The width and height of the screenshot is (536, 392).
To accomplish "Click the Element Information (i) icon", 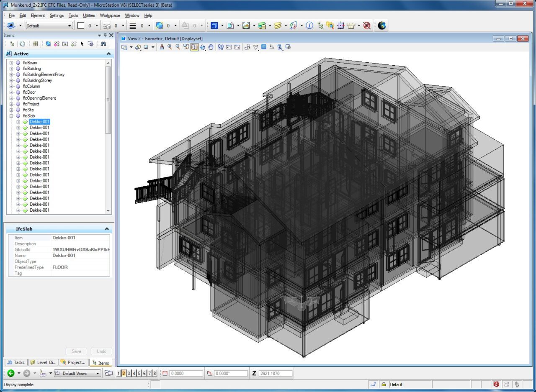I will (x=309, y=26).
